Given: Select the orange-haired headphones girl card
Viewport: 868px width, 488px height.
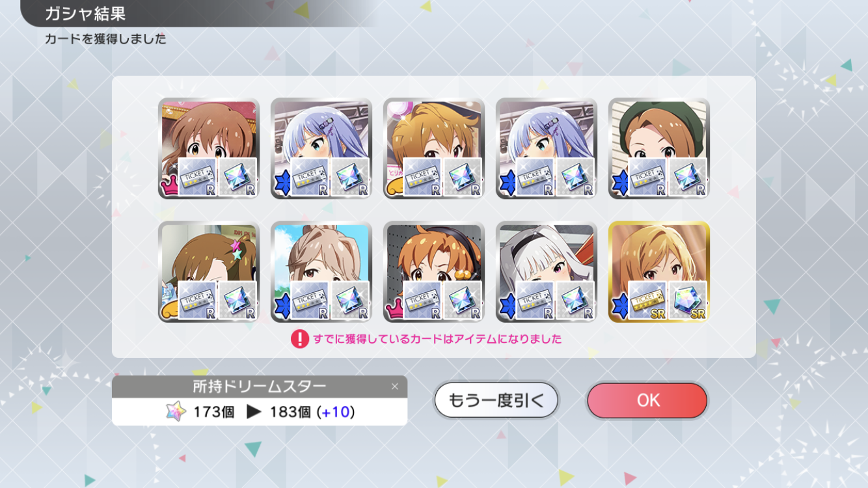Looking at the screenshot, I should [433, 271].
